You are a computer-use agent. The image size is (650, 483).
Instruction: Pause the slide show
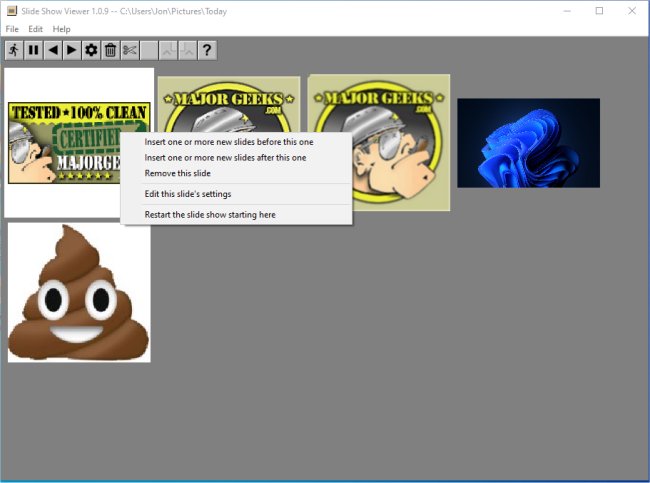click(34, 51)
